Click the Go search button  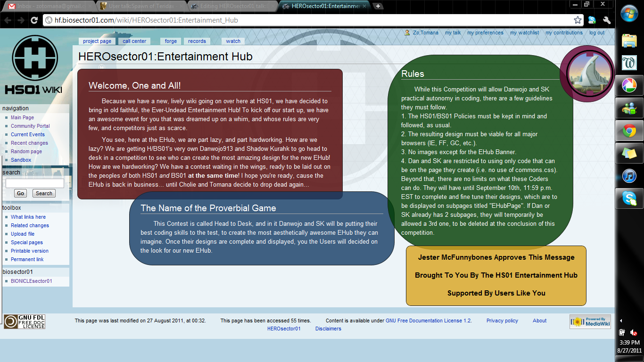[x=20, y=193]
